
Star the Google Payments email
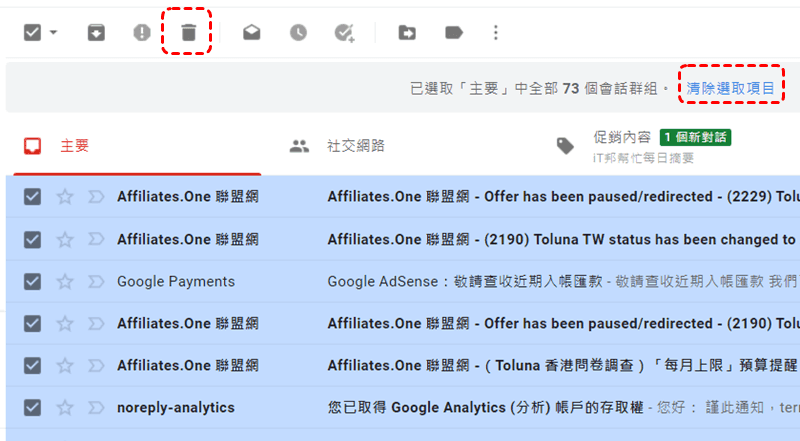pyautogui.click(x=65, y=281)
